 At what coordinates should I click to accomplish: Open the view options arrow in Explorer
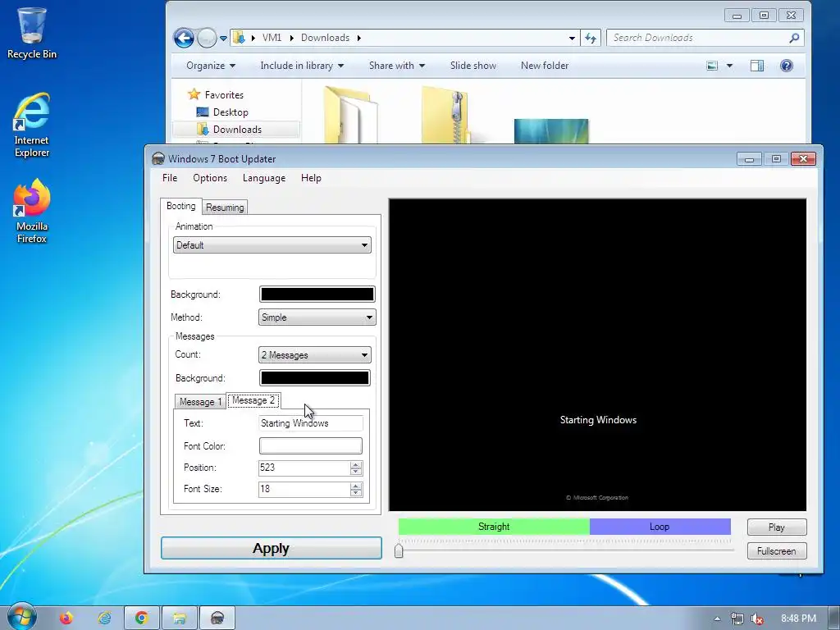[x=729, y=66]
